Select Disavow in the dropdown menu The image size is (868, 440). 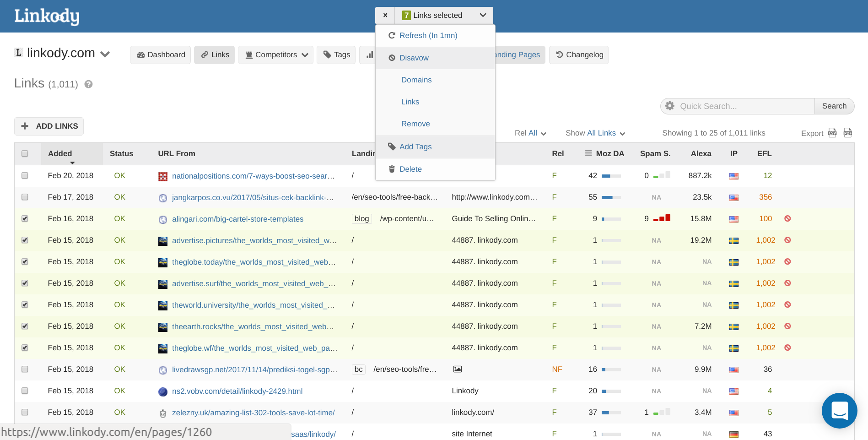click(x=435, y=58)
